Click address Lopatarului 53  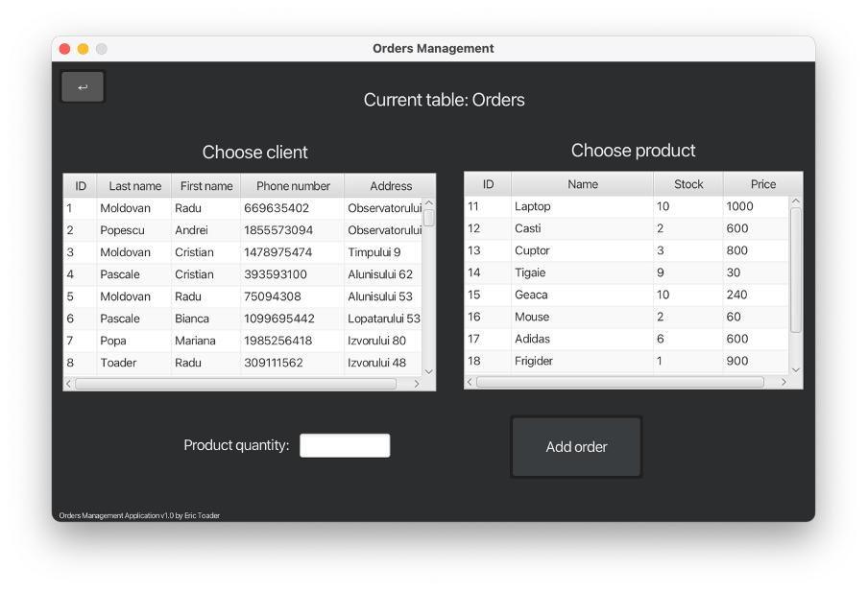(384, 319)
